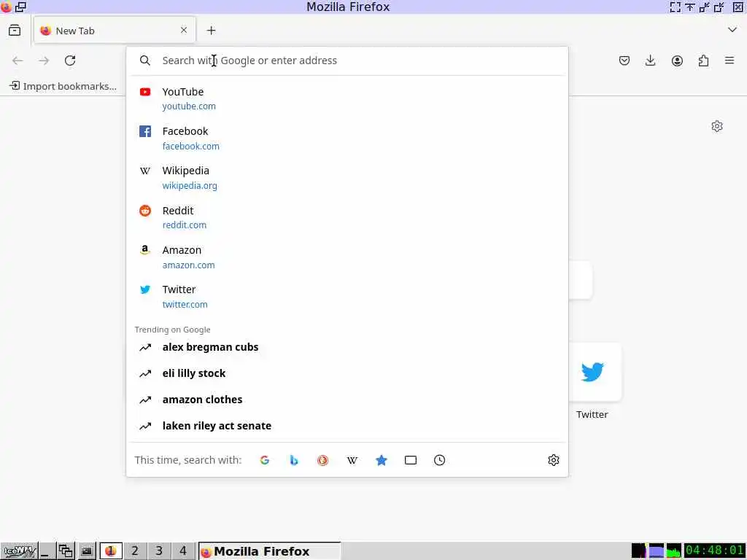Open New Tab personalize gear
This screenshot has width=747, height=560.
[x=717, y=126]
